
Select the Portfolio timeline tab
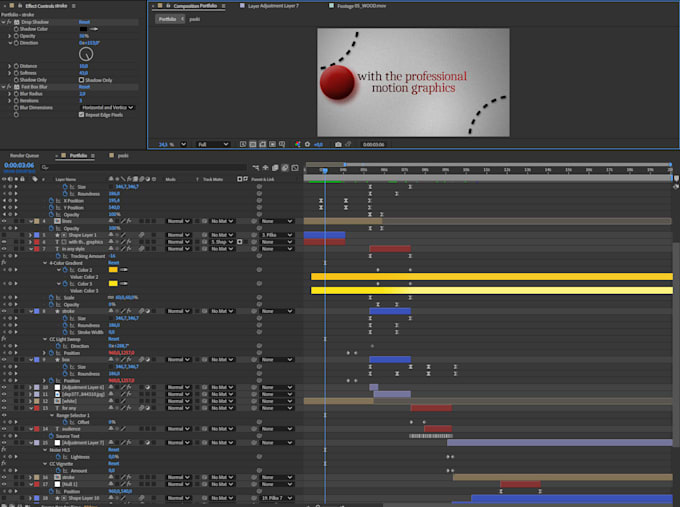[78, 156]
